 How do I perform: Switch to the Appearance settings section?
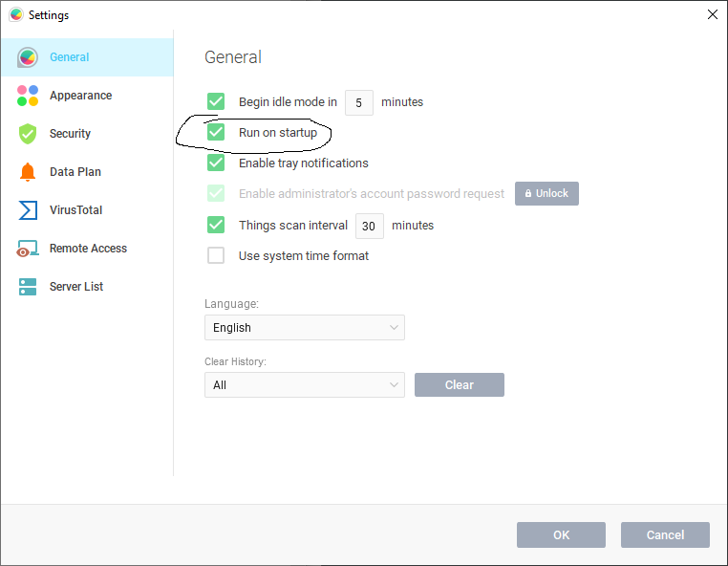[x=80, y=96]
